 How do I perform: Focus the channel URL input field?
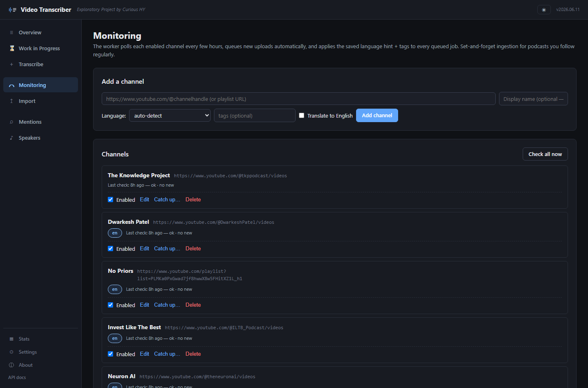[298, 99]
